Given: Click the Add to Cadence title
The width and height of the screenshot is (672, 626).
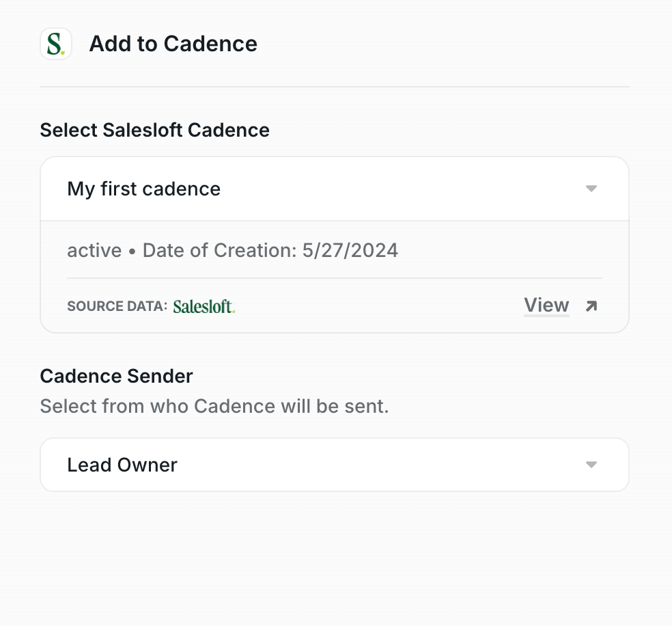Looking at the screenshot, I should click(173, 44).
